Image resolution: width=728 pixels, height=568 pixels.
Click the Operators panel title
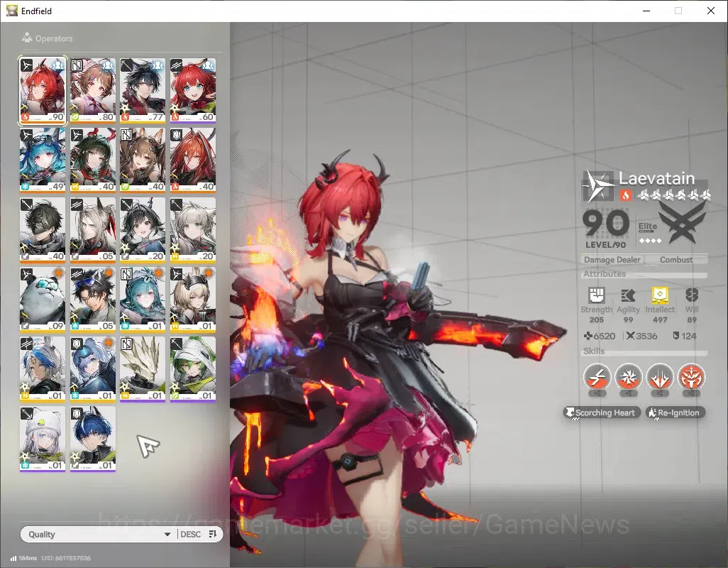54,38
